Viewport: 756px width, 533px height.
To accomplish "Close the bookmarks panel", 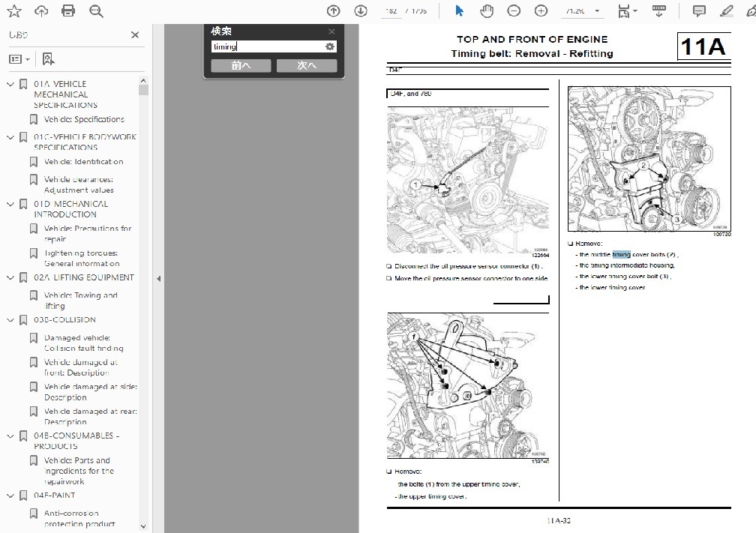I will 135,34.
